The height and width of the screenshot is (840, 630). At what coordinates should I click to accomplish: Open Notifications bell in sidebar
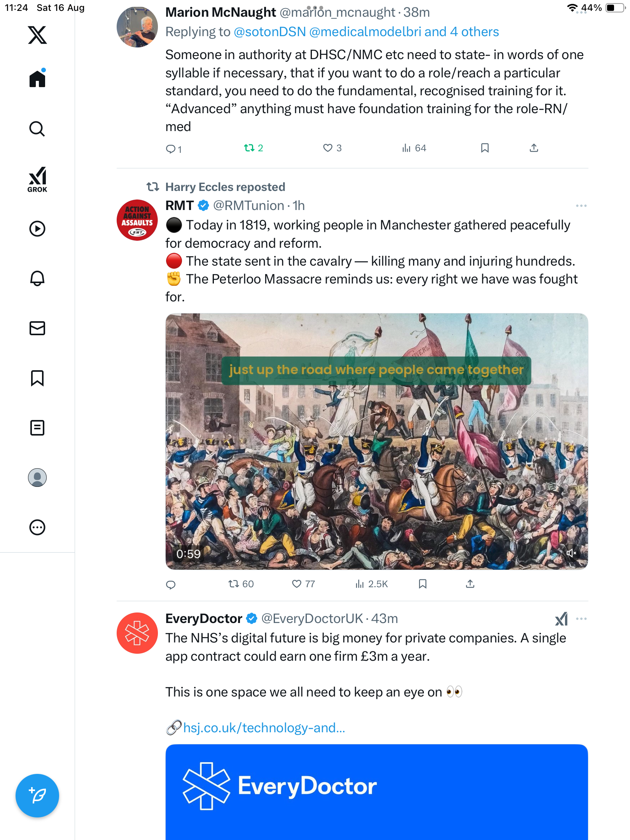click(x=37, y=278)
